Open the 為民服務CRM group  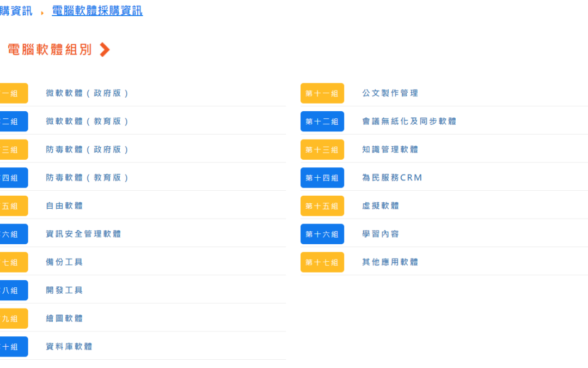392,178
